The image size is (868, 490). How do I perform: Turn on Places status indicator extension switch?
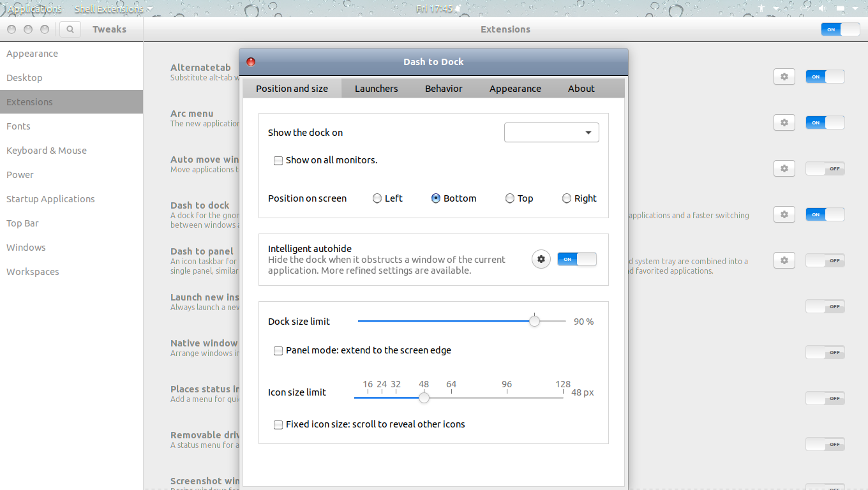coord(825,398)
